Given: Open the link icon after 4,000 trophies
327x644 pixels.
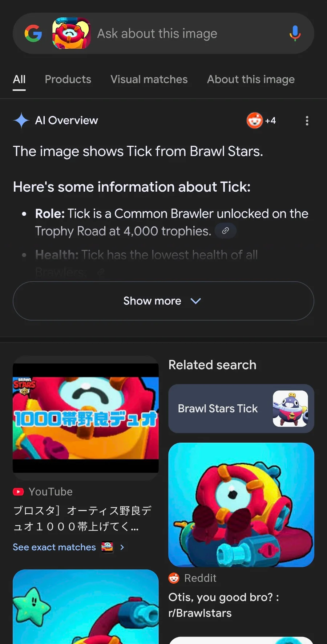Looking at the screenshot, I should (x=225, y=231).
